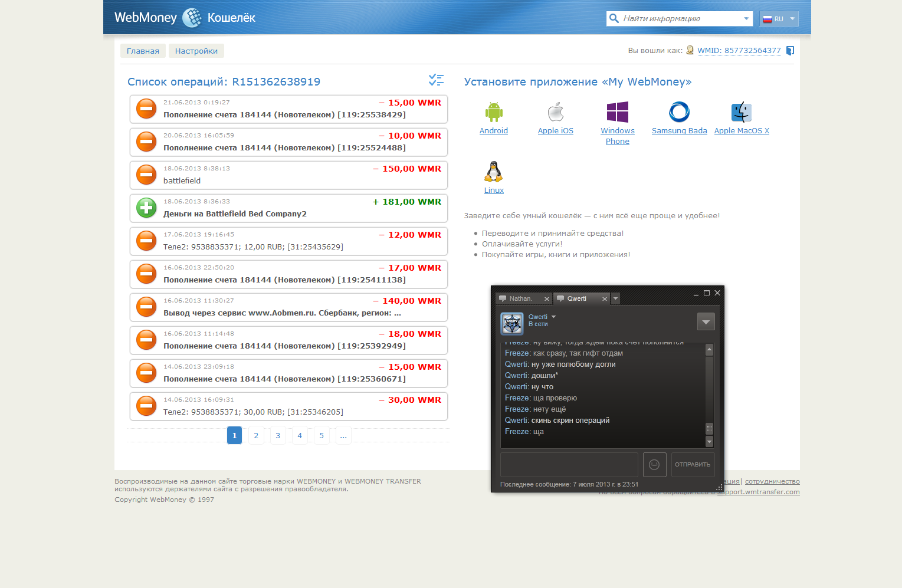The height and width of the screenshot is (588, 902).
Task: Click the Apple iOS logo icon
Action: click(556, 112)
